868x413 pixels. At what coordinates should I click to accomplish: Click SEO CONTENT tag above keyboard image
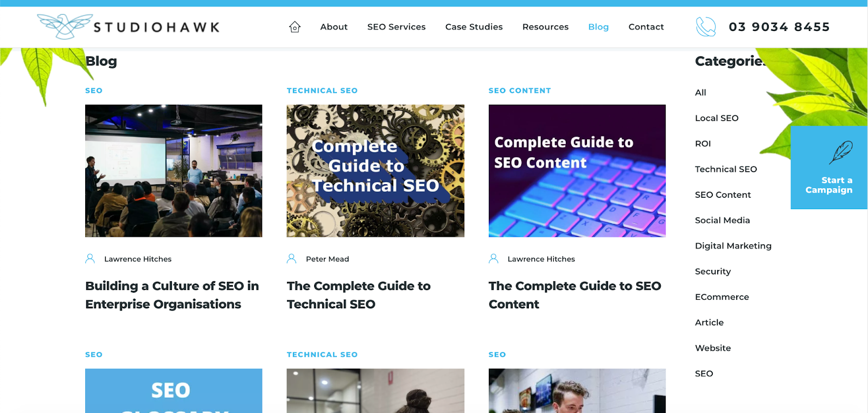pos(520,91)
